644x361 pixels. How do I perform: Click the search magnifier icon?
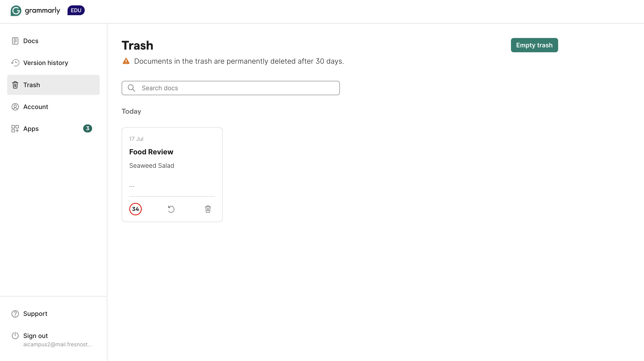pyautogui.click(x=131, y=88)
